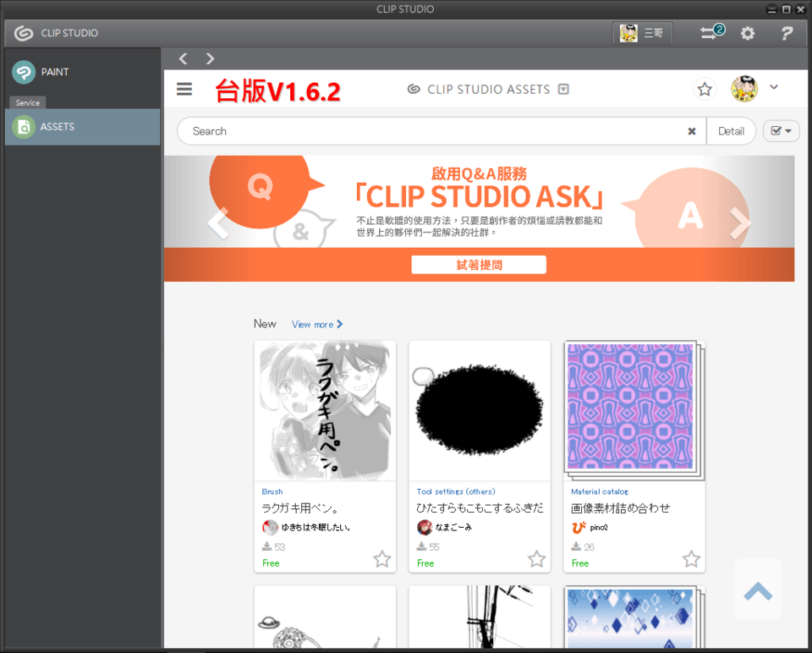Select ASSETS in the sidebar
This screenshot has width=812, height=653.
click(83, 127)
